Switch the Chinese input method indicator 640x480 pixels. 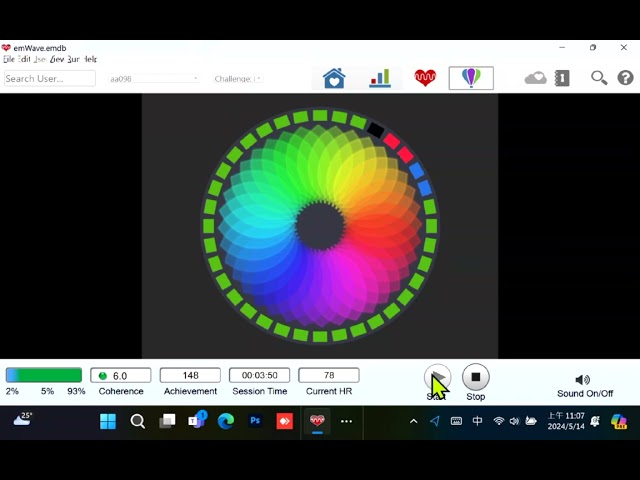point(477,421)
